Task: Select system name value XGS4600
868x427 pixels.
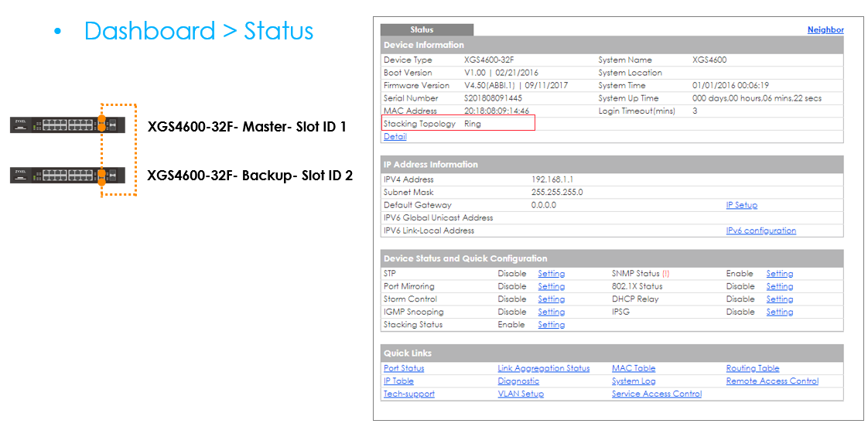Action: point(709,60)
